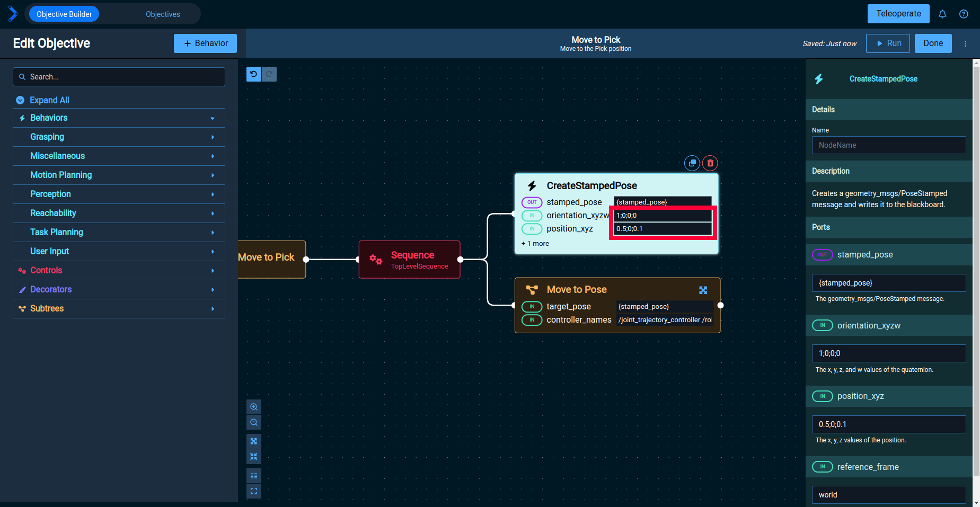Screen dimensions: 980x507
Task: Switch to the Objective Builder tab
Action: [64, 14]
